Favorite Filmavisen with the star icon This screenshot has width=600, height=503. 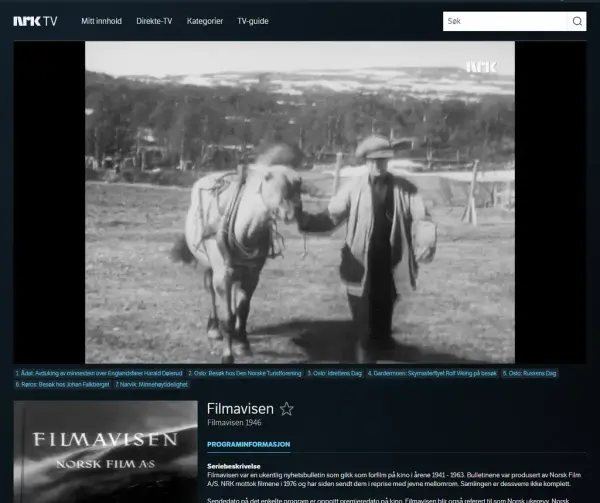pyautogui.click(x=287, y=409)
